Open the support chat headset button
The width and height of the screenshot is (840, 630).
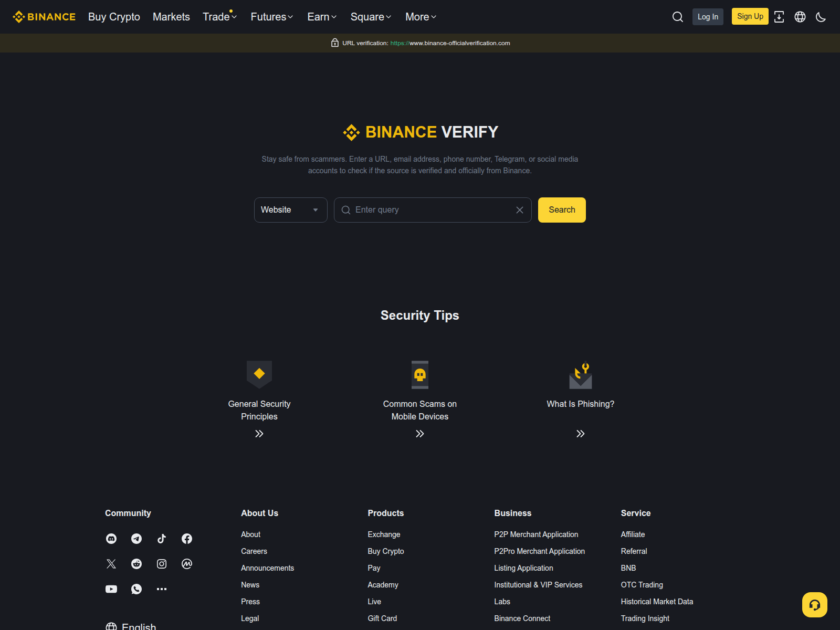pyautogui.click(x=815, y=605)
